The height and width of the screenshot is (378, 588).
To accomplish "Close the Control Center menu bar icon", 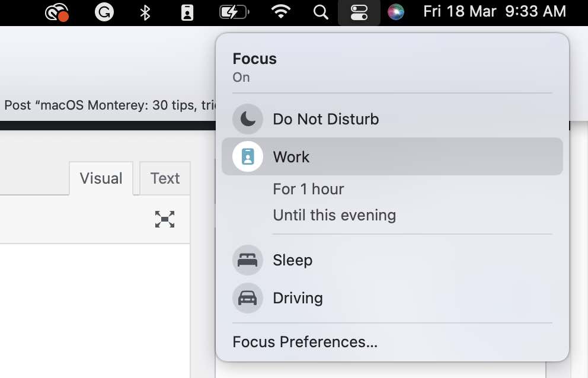I will [x=359, y=12].
